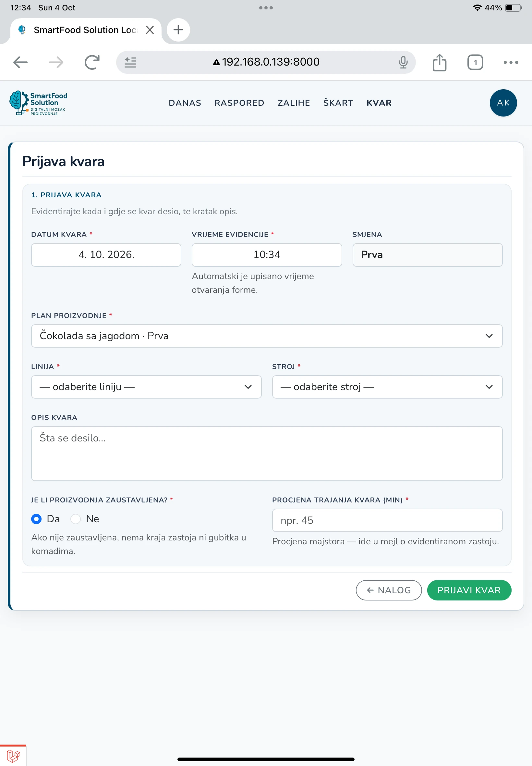
Task: Click the Smjena field showing Prva
Action: click(427, 255)
